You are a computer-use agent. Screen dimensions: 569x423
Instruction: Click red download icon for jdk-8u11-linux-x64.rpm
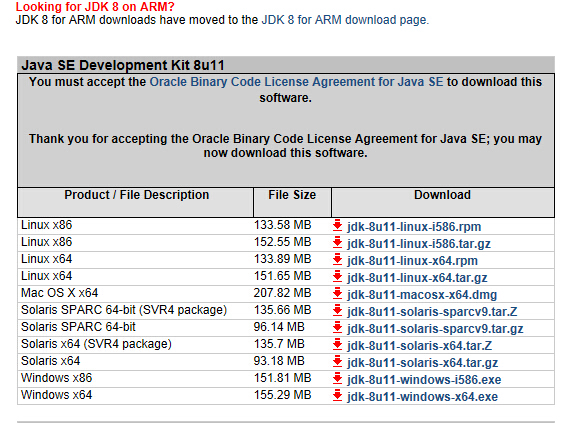[x=337, y=259]
